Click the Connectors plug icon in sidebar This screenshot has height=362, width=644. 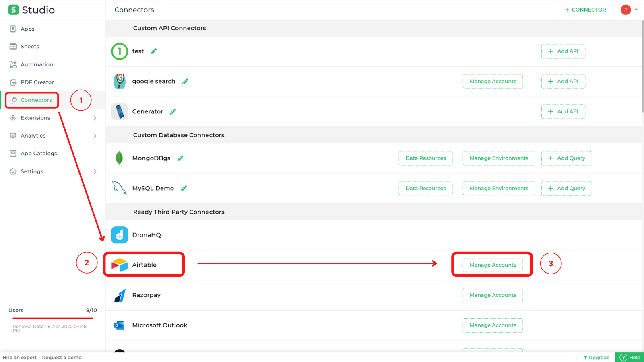13,100
